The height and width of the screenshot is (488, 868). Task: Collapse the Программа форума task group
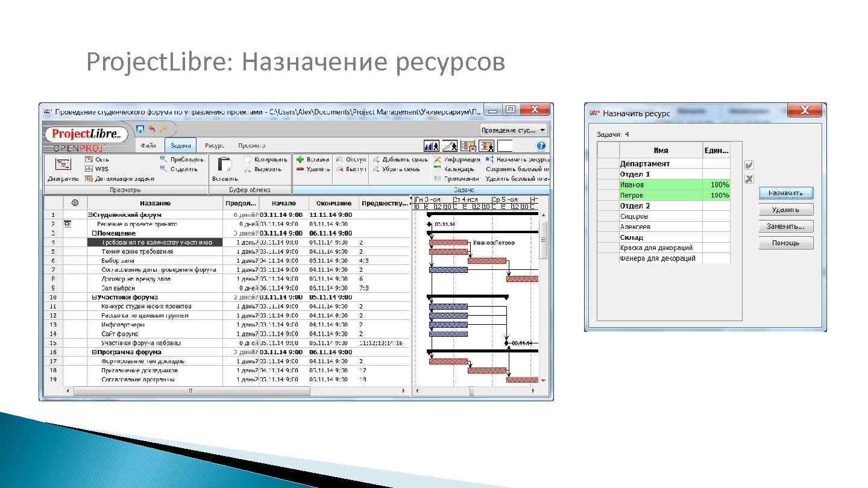pyautogui.click(x=94, y=352)
